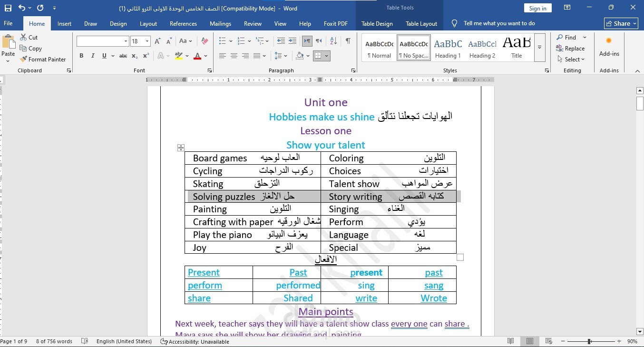Apply the yellow text highlight color
The width and height of the screenshot is (644, 347).
(x=179, y=56)
